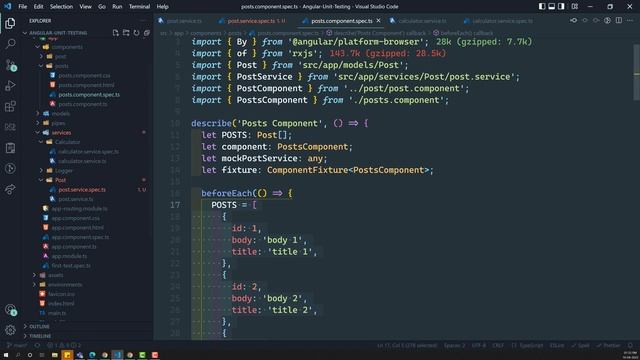This screenshot has width=640, height=360.
Task: Expand the OUTLINE section
Action: (x=40, y=327)
